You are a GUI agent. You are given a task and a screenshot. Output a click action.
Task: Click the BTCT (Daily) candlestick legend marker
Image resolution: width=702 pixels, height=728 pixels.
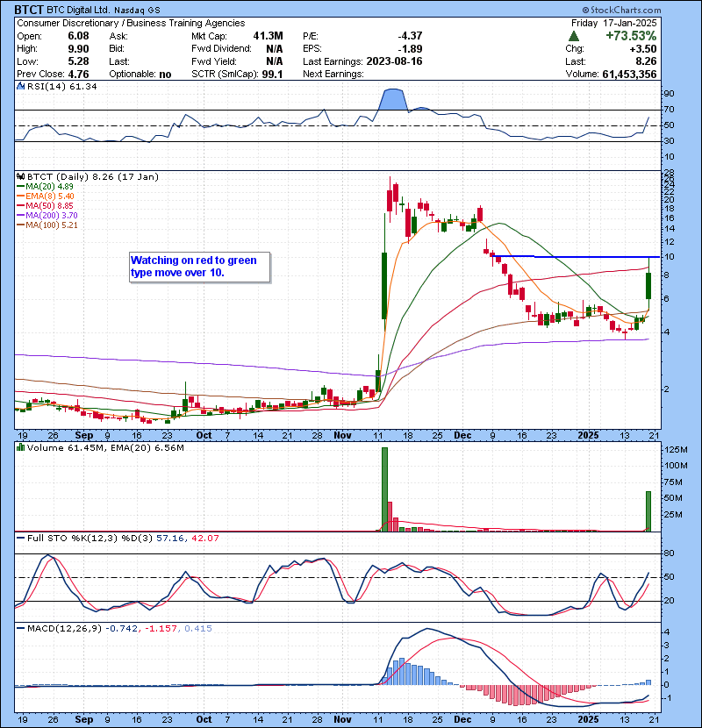[20, 176]
